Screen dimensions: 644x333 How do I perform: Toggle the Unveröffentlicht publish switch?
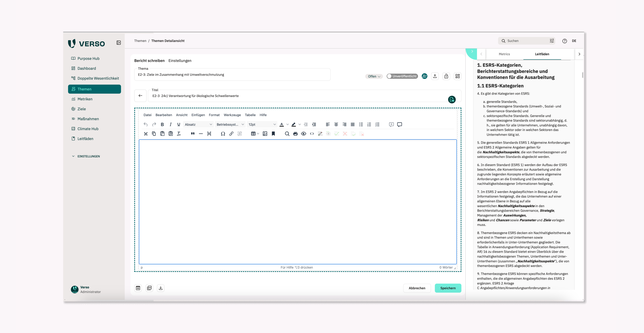(402, 76)
